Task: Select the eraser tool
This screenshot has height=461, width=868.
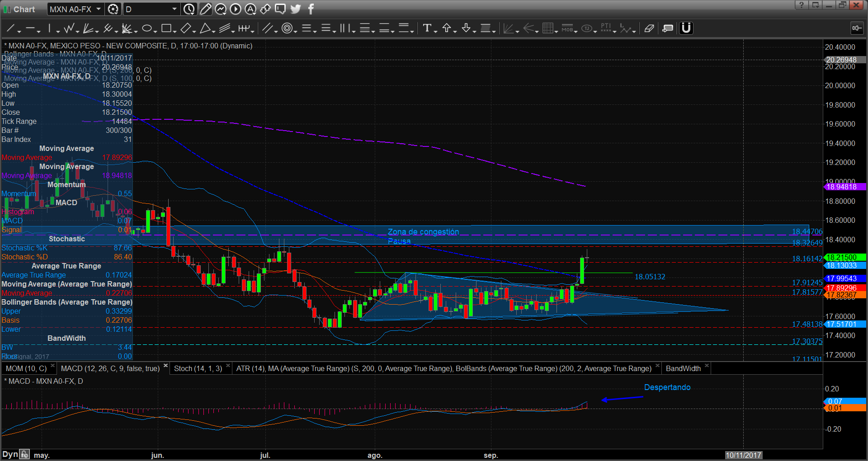Action: [649, 28]
